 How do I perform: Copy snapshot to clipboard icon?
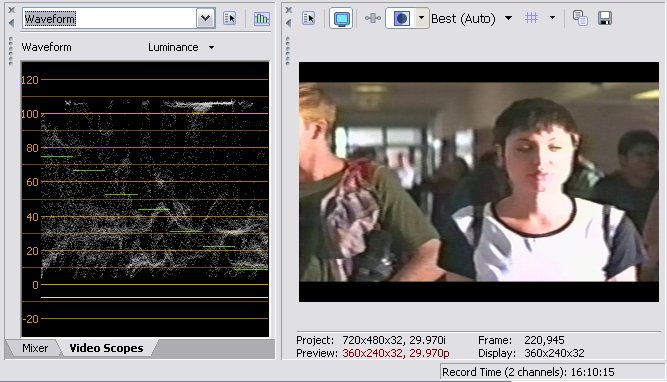click(580, 18)
